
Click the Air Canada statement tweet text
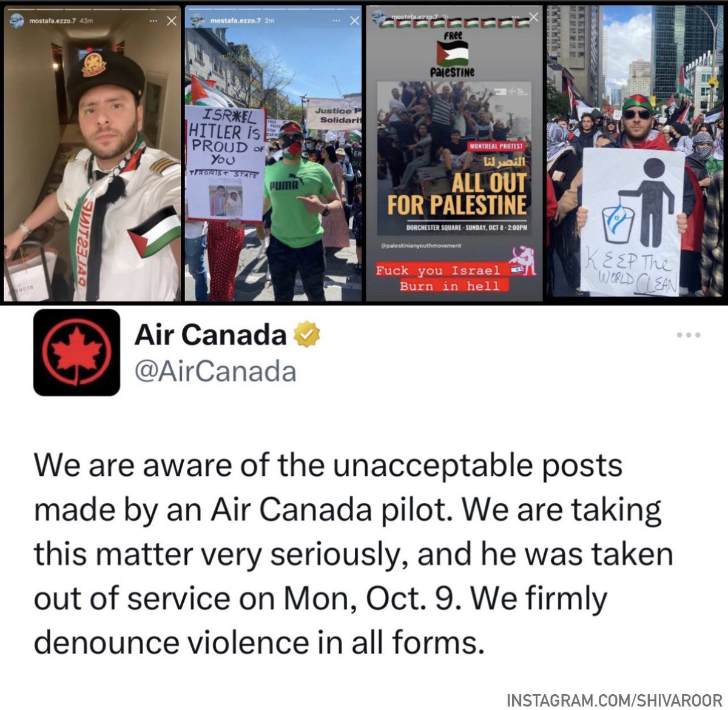coord(353,554)
